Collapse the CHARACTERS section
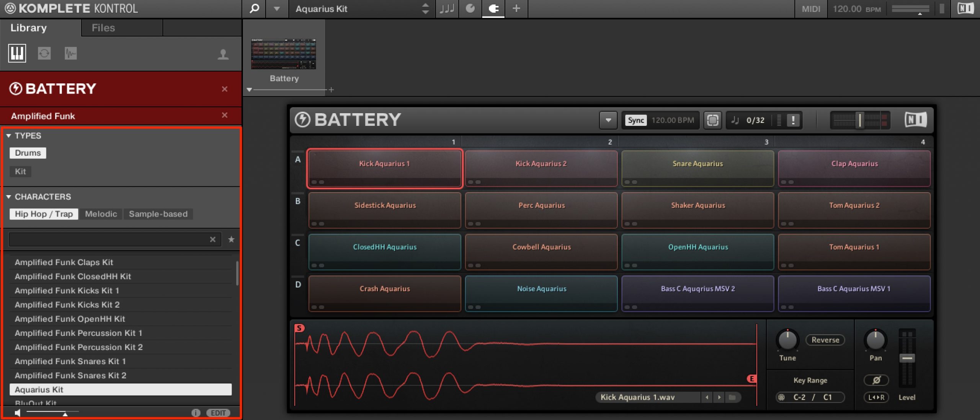Viewport: 980px width, 420px height. pos(9,197)
